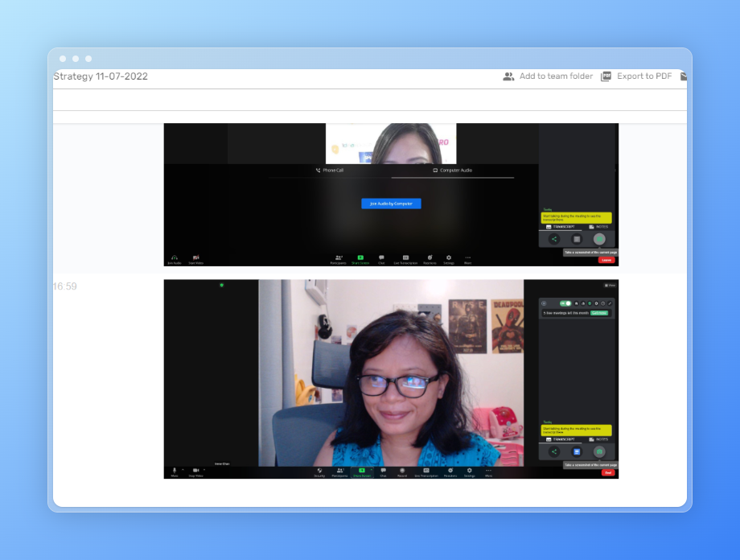
Task: Click the gray document icon in the upper screenshot panel
Action: (x=577, y=239)
